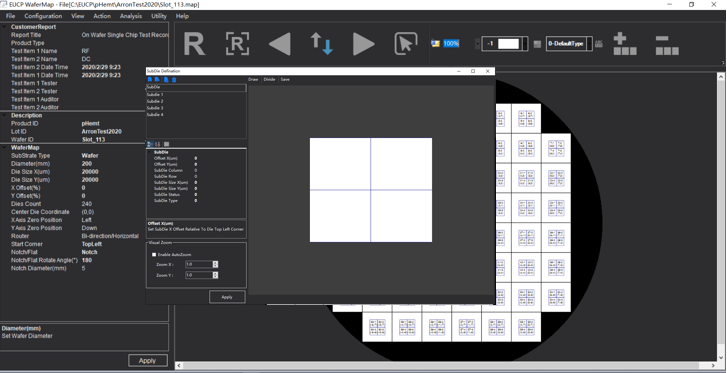Click third blue document icon in SubDie window
Screen dimensions: 727x373
[x=166, y=80]
